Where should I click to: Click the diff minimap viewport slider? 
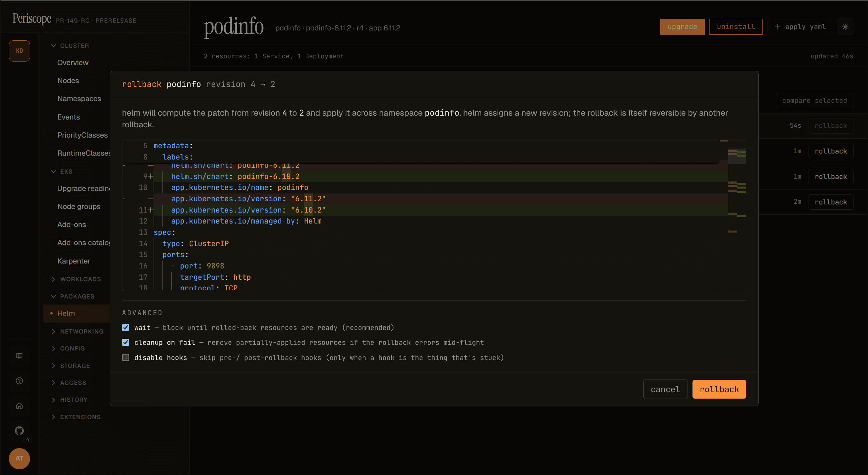(x=737, y=157)
